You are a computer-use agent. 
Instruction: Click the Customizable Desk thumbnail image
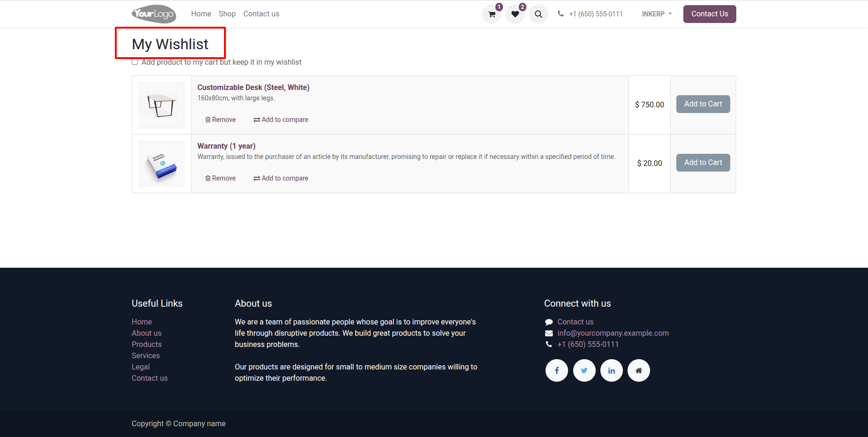click(x=162, y=105)
